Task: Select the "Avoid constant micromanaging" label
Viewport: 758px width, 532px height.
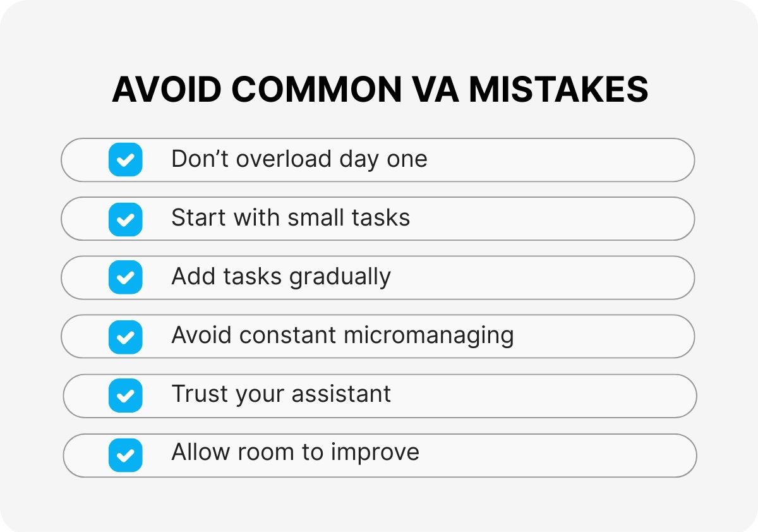Action: point(342,336)
